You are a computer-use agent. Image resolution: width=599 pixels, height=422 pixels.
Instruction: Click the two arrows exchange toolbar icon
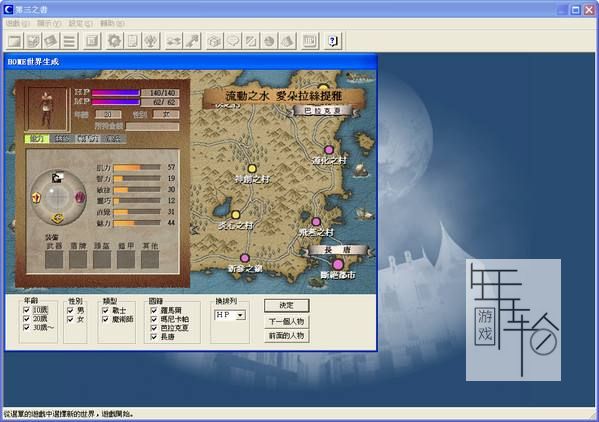[173, 41]
